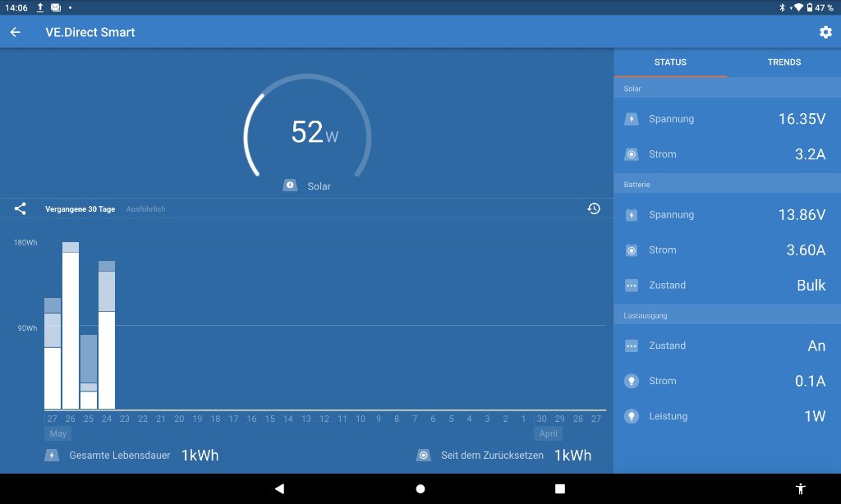The height and width of the screenshot is (504, 841).
Task: Tap the solar panel icon below gauge
Action: point(290,186)
